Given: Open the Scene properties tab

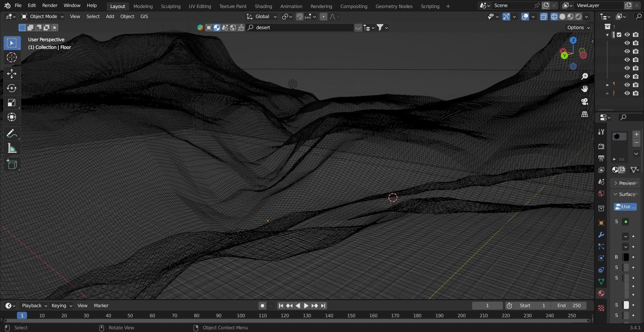Looking at the screenshot, I should point(601,182).
